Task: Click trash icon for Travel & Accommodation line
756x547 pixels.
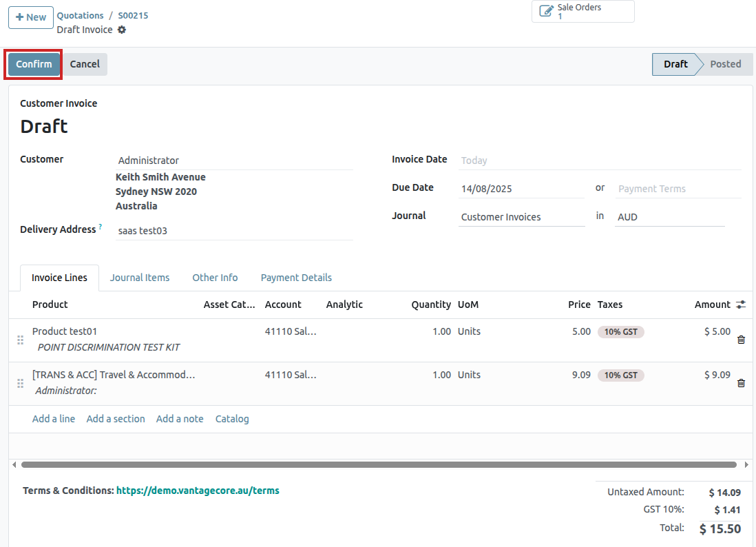Action: point(741,383)
